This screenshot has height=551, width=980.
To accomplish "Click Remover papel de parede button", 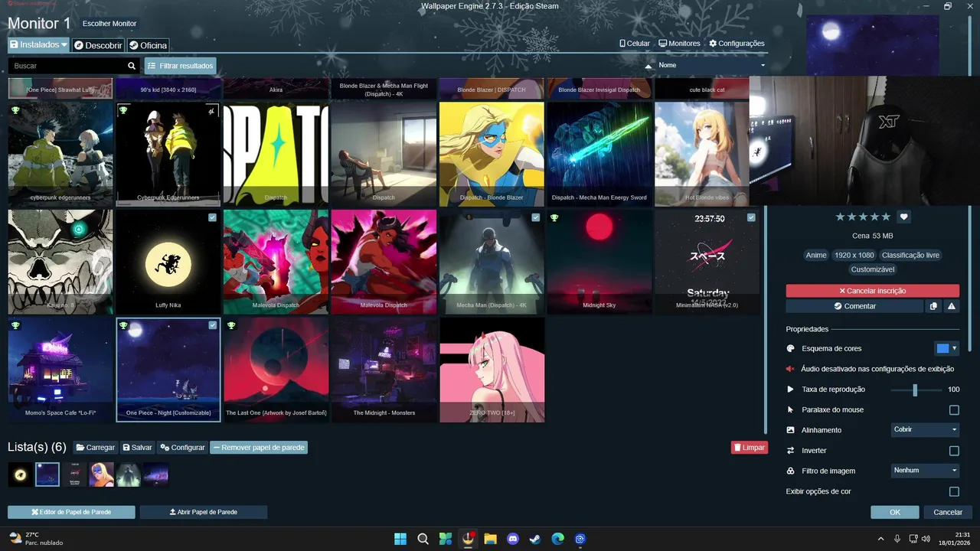I will coord(259,448).
